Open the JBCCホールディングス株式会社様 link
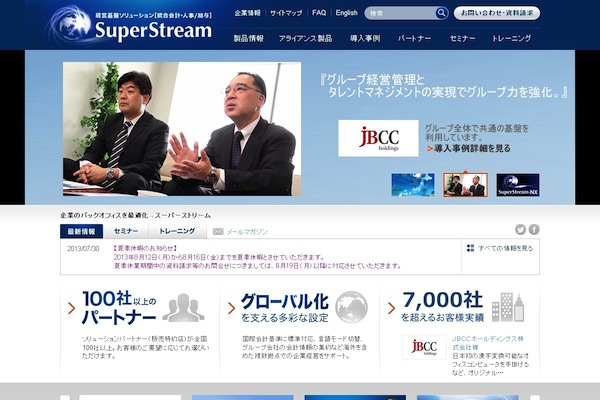 [488, 343]
